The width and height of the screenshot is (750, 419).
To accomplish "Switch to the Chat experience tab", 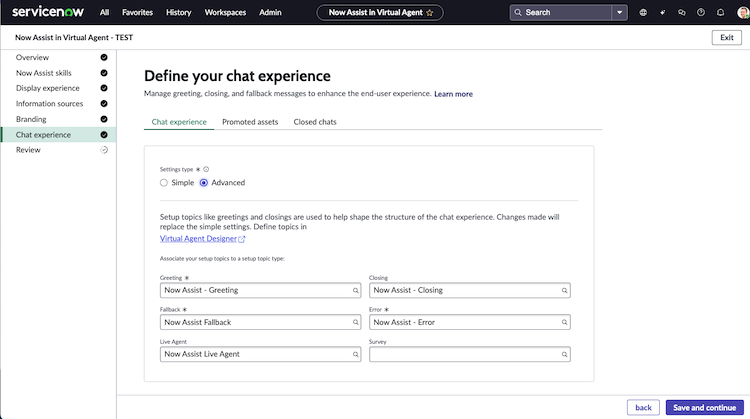I will 179,122.
